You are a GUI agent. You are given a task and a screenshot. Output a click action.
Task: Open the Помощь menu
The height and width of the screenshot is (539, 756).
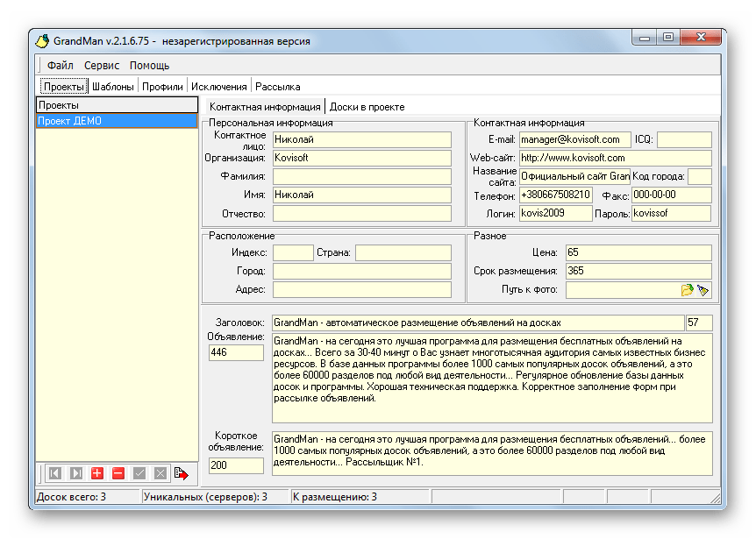point(149,66)
